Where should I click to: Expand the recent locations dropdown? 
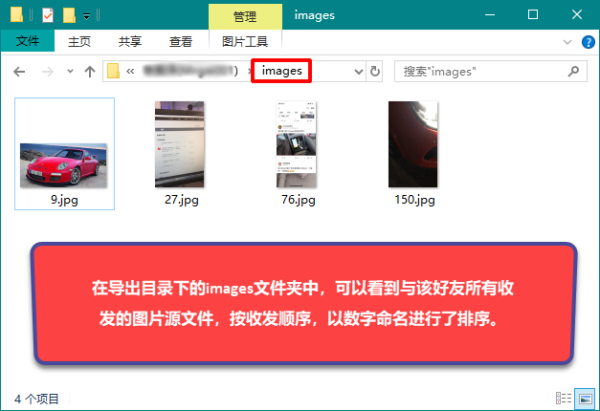pyautogui.click(x=70, y=72)
